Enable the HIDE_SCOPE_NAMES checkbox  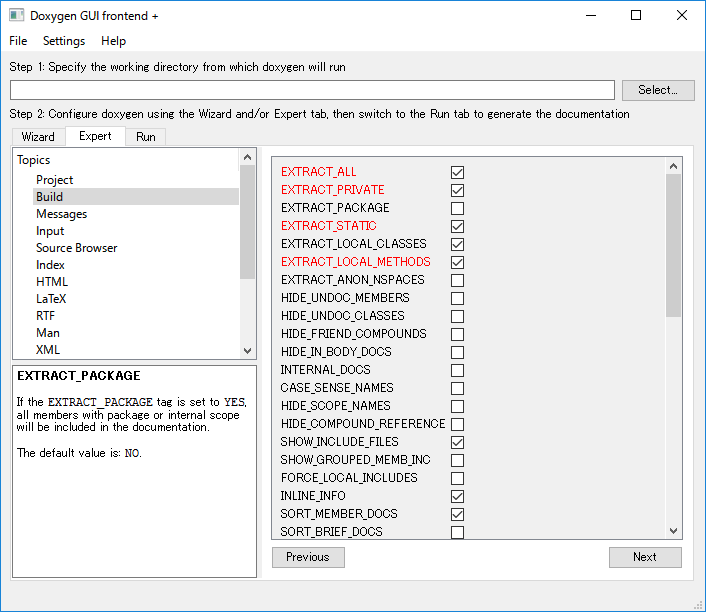coord(457,406)
